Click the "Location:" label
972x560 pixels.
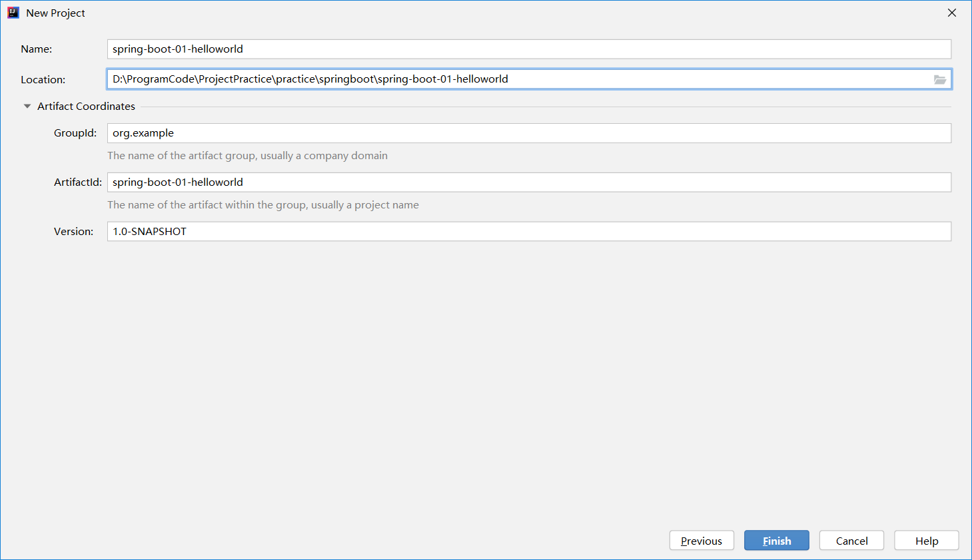click(43, 80)
